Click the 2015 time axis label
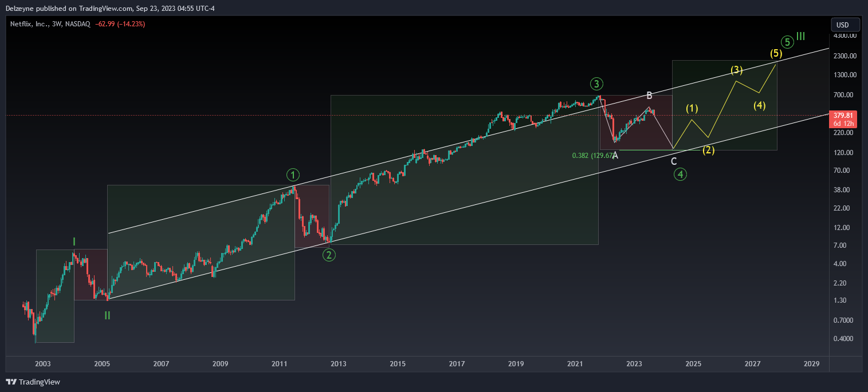This screenshot has width=868, height=392. [398, 364]
